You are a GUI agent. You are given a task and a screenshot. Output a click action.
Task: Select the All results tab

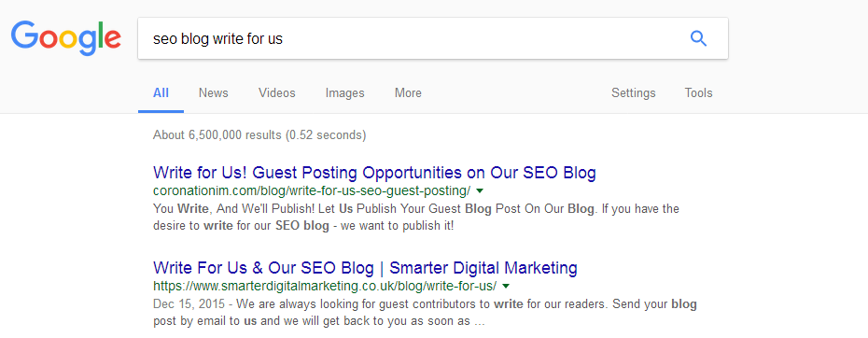click(161, 93)
